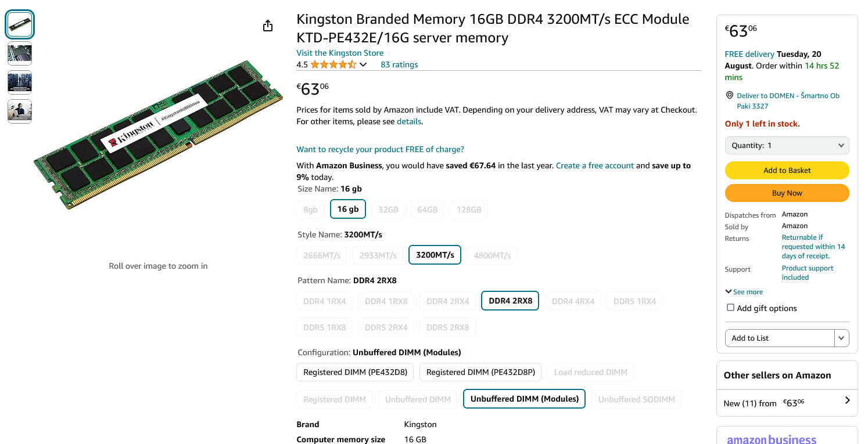Choose Registered DIMM (PE432D8) configuration
Screen dimensions: 868x444
355,372
